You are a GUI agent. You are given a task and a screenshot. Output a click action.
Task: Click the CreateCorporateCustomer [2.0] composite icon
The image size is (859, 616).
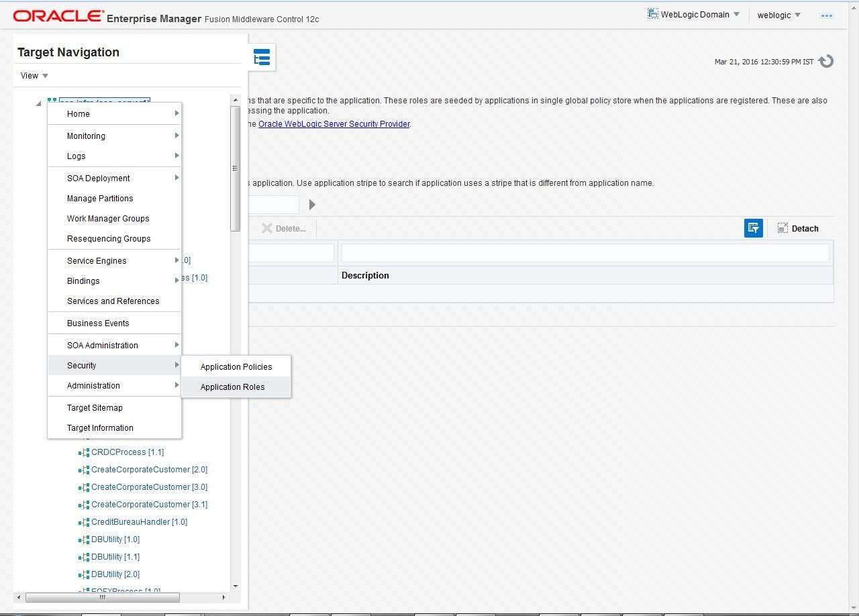click(84, 470)
